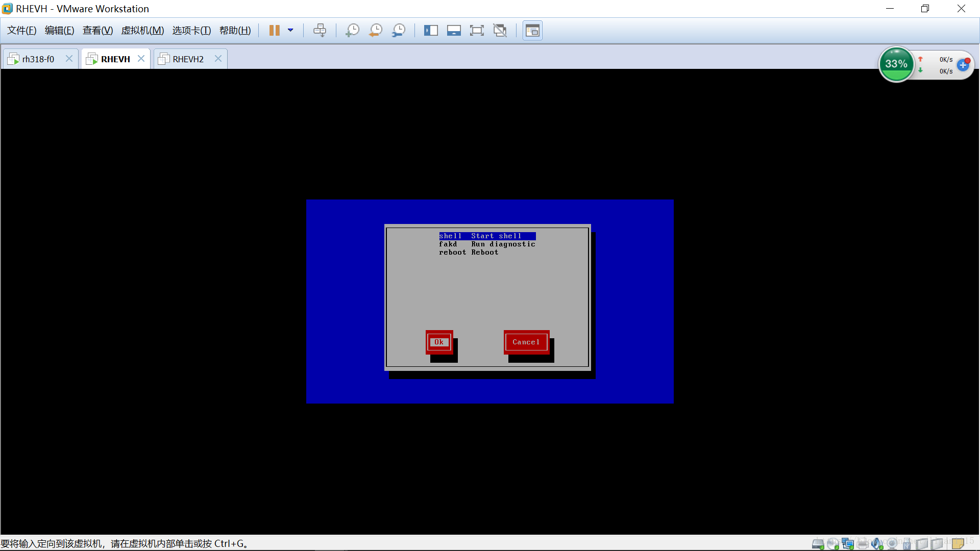Switch to the rh318-f0 tab
Image resolution: width=980 pixels, height=551 pixels.
coord(38,59)
